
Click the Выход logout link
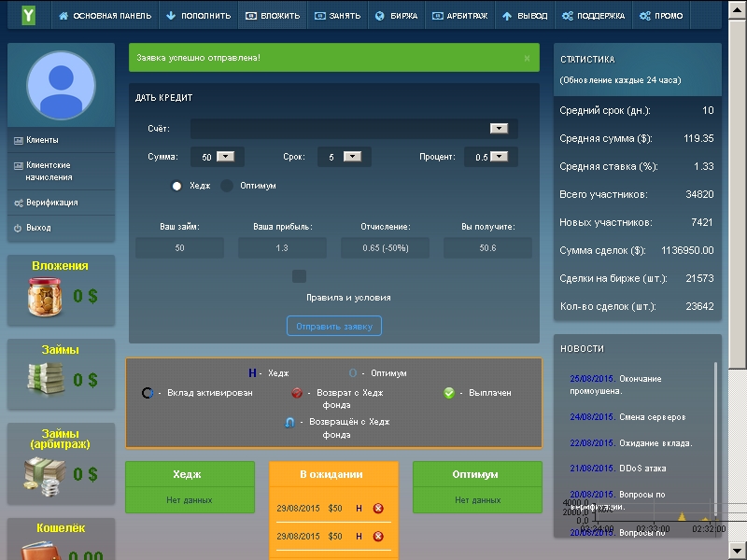38,228
